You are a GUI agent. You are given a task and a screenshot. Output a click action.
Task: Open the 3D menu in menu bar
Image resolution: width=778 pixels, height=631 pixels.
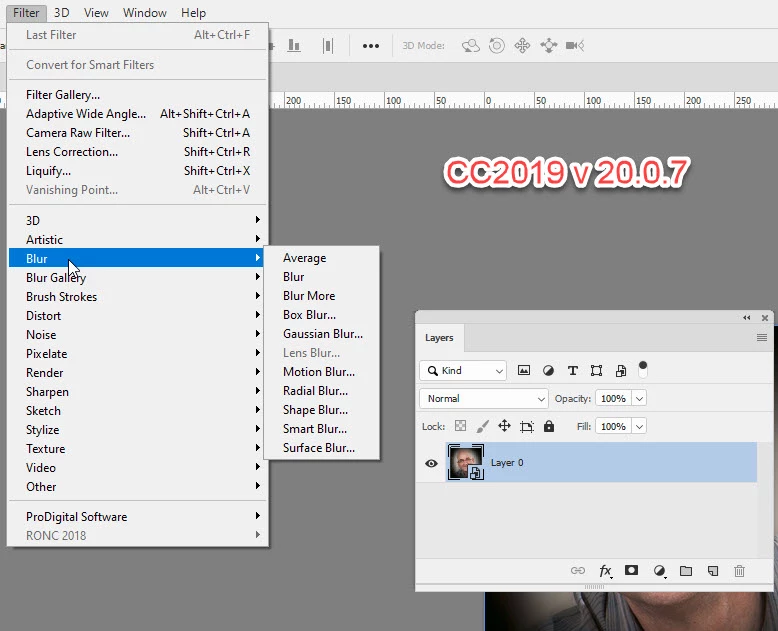[x=62, y=12]
